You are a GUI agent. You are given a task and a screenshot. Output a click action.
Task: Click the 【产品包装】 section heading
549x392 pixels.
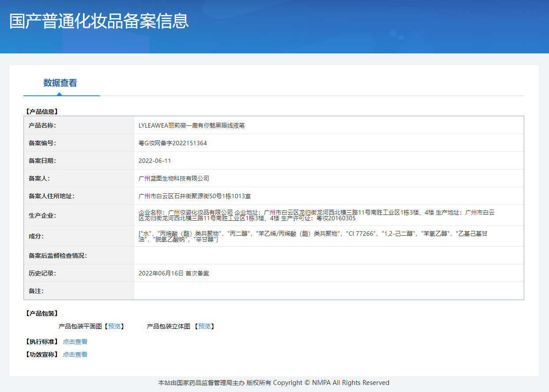[41, 313]
